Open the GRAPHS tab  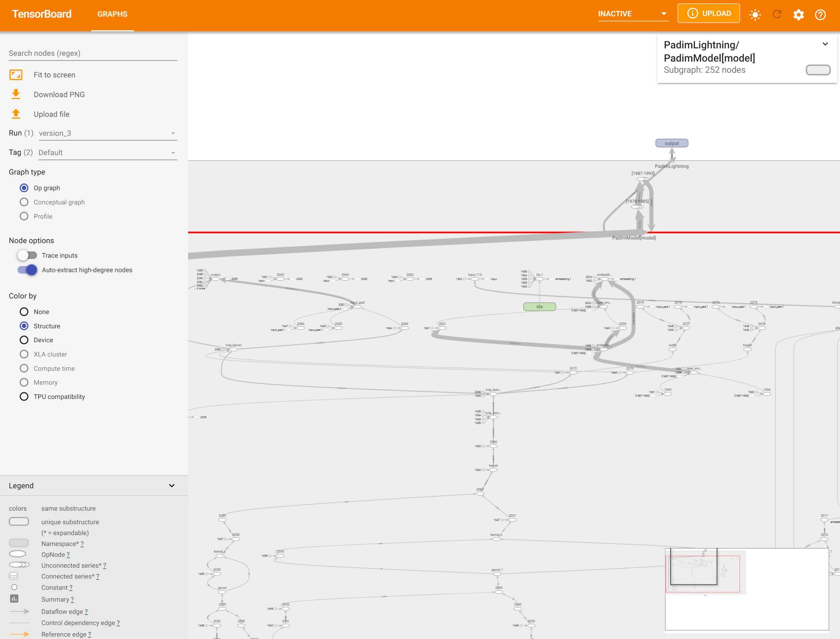point(112,14)
